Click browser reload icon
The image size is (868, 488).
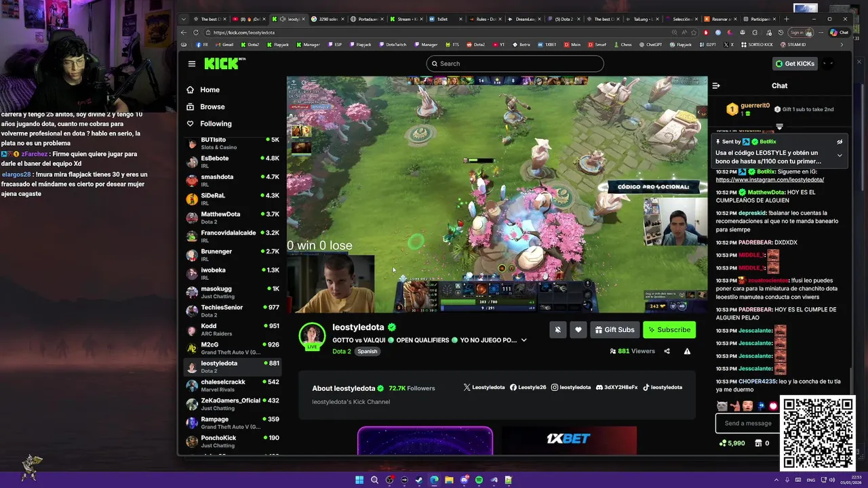coord(197,33)
